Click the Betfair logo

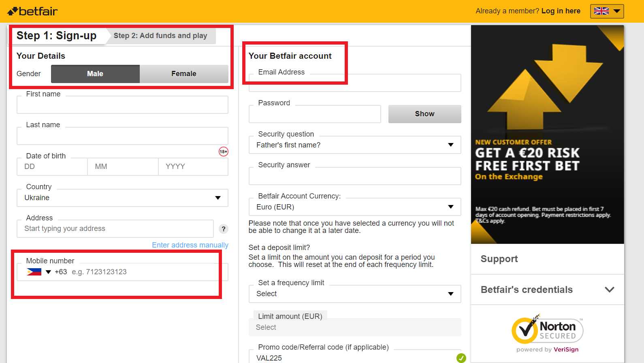(x=32, y=11)
